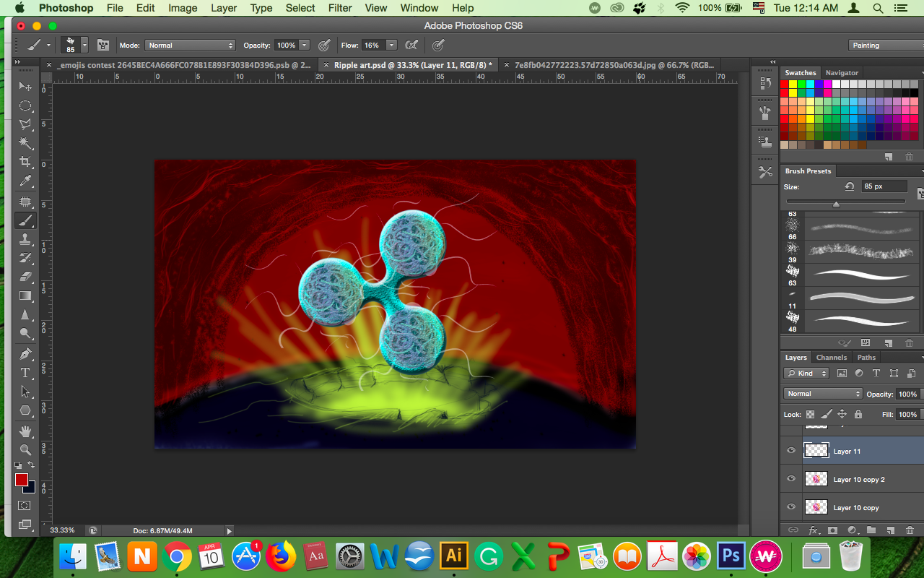The height and width of the screenshot is (578, 924).
Task: Open the layer blend mode Normal dropdown
Action: tap(823, 394)
